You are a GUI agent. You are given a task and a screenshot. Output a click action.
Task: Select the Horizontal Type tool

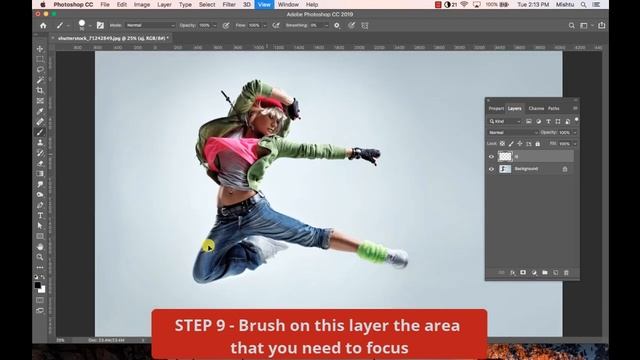point(40,216)
